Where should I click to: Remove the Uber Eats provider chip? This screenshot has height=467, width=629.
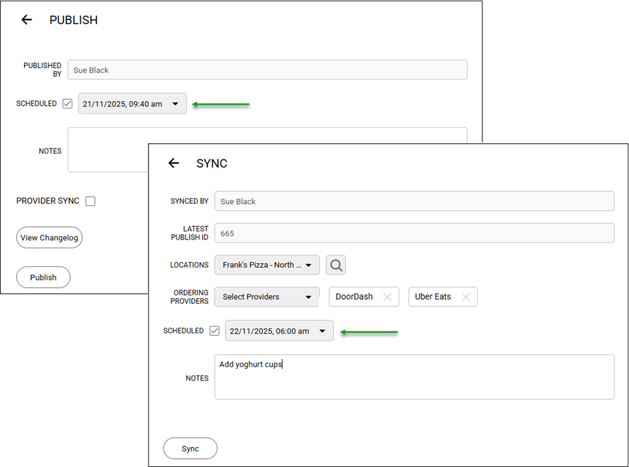click(x=465, y=297)
